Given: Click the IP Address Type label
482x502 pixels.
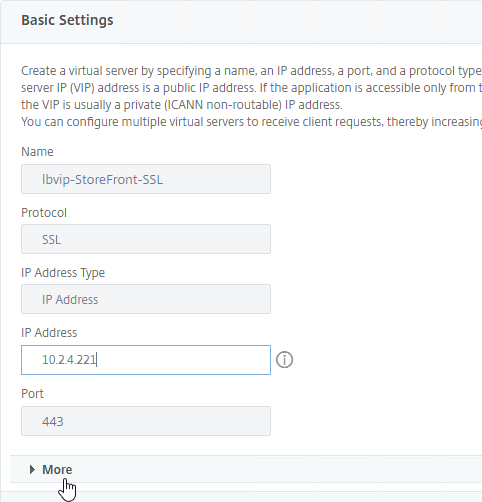Looking at the screenshot, I should pos(63,273).
